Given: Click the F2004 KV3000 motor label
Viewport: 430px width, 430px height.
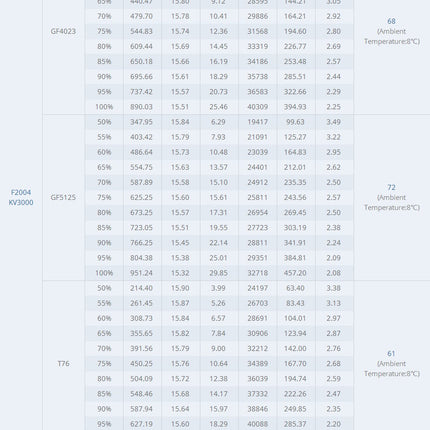Looking at the screenshot, I should click(x=21, y=197).
